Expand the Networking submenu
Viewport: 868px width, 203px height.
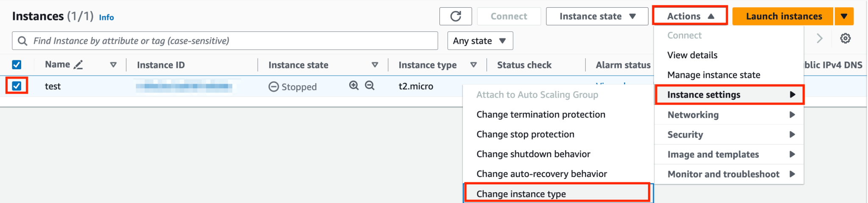729,115
